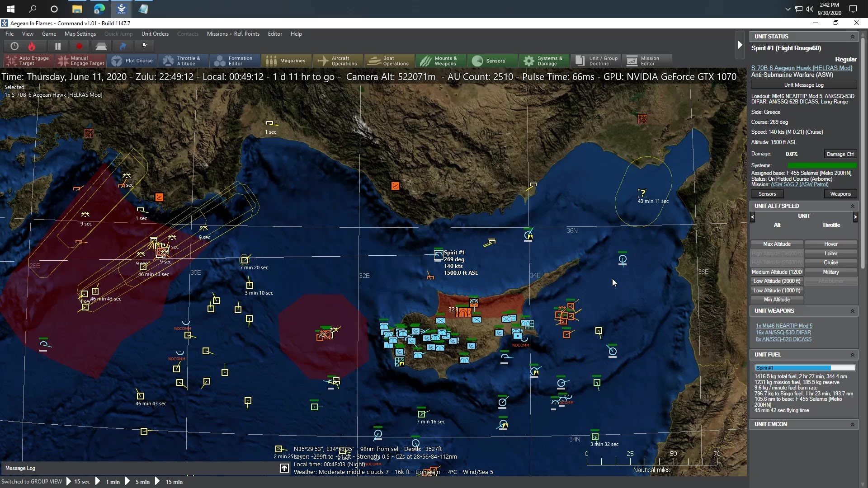This screenshot has height=488, width=868.
Task: Advance time by 15 min
Action: pyautogui.click(x=170, y=482)
